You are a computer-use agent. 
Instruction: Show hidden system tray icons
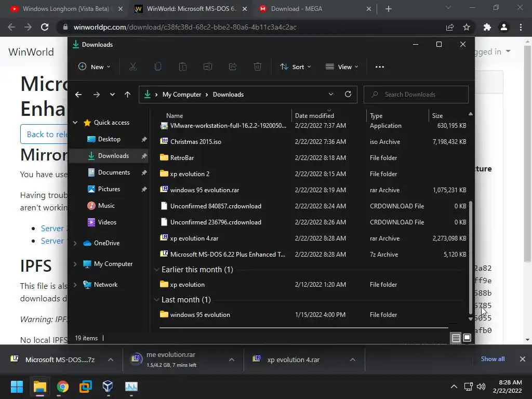click(454, 387)
